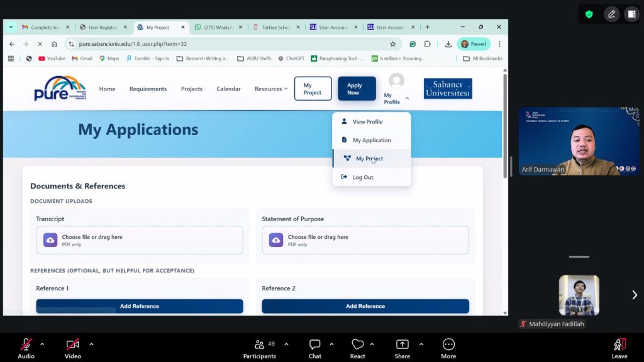
Task: Open the Participants list icon
Action: tap(259, 344)
